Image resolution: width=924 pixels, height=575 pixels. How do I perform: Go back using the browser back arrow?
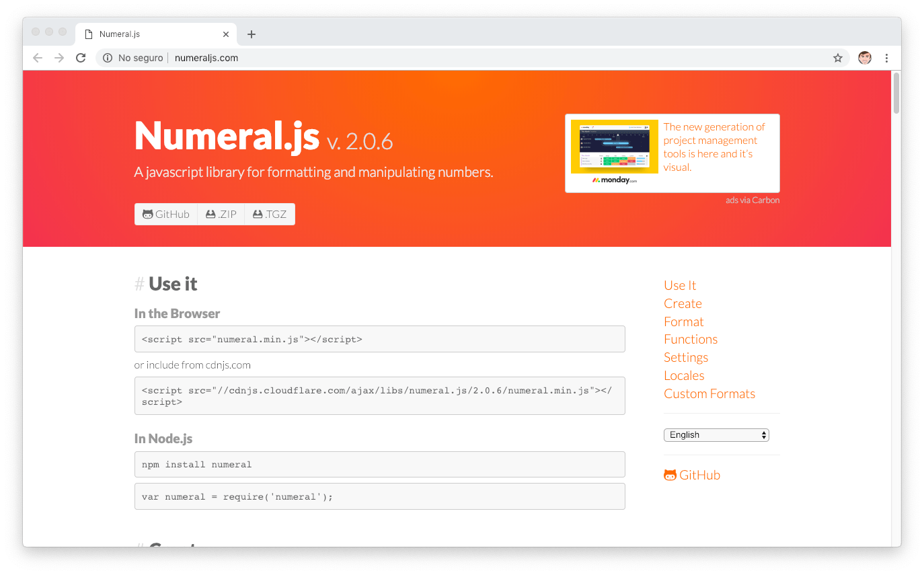coord(38,58)
